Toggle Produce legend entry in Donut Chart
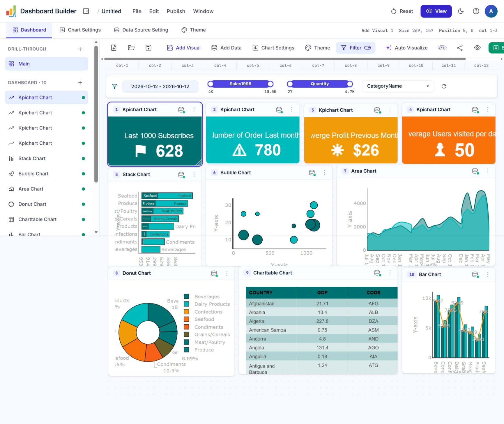The width and height of the screenshot is (504, 424). (x=199, y=350)
